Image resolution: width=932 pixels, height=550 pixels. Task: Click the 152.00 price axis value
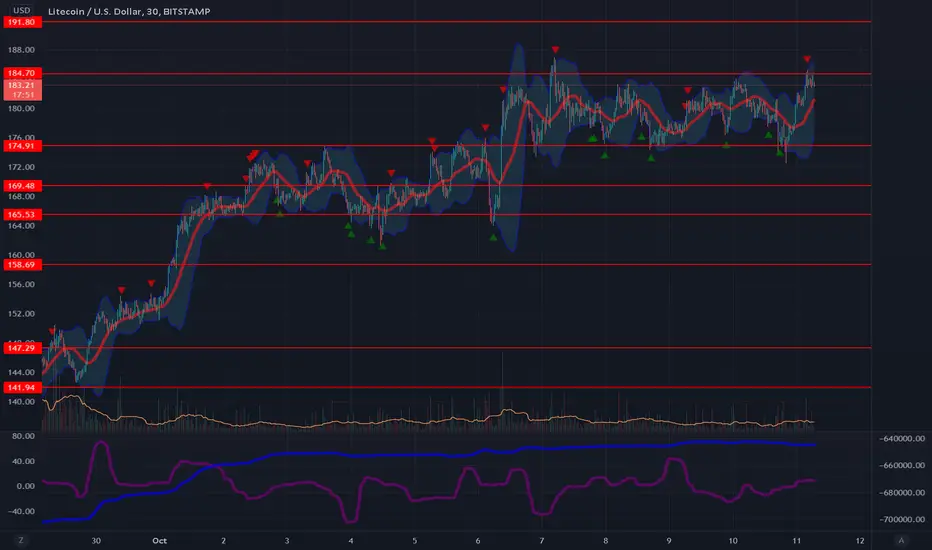[21, 313]
